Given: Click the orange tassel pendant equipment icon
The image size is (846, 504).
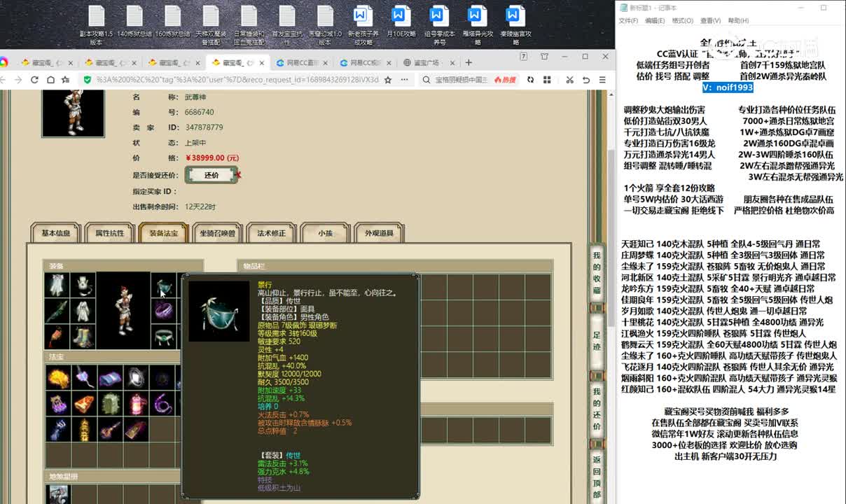Looking at the screenshot, I should click(57, 337).
